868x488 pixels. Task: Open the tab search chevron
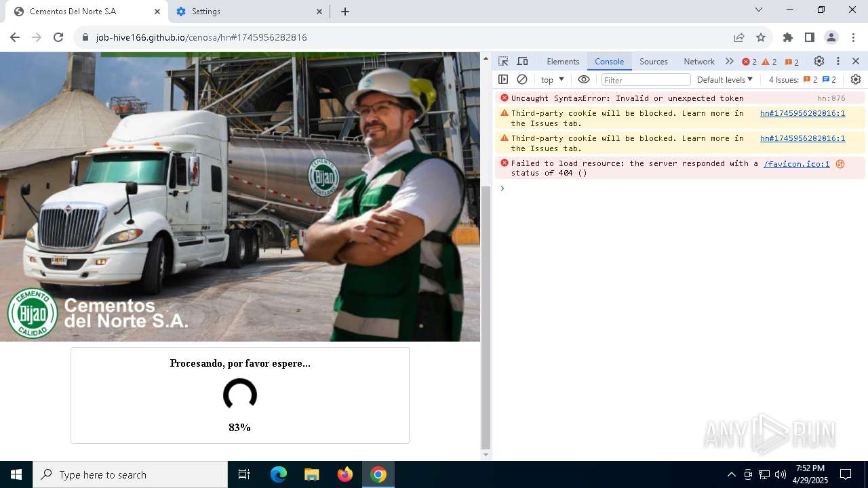(759, 9)
